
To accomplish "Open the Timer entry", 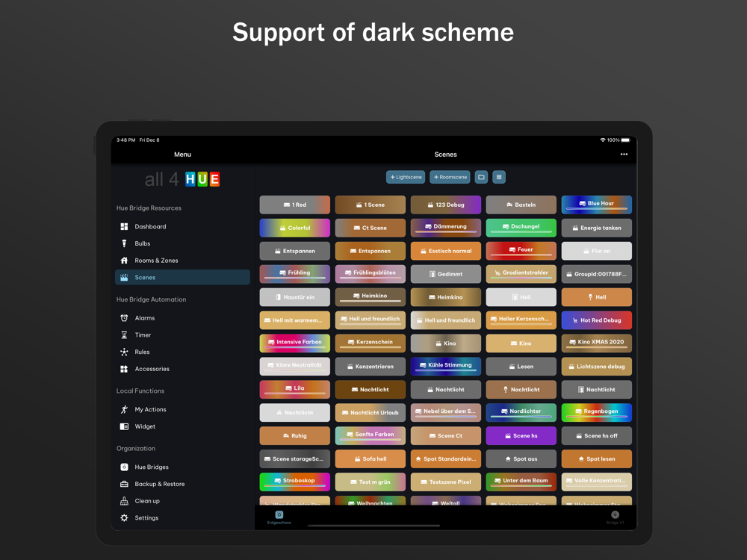I will (182, 335).
